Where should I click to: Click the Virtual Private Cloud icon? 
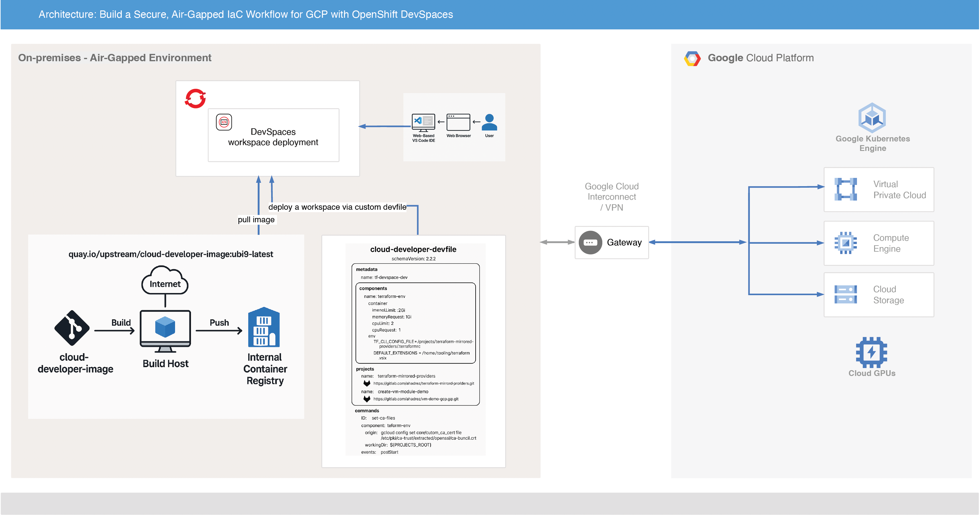(846, 189)
